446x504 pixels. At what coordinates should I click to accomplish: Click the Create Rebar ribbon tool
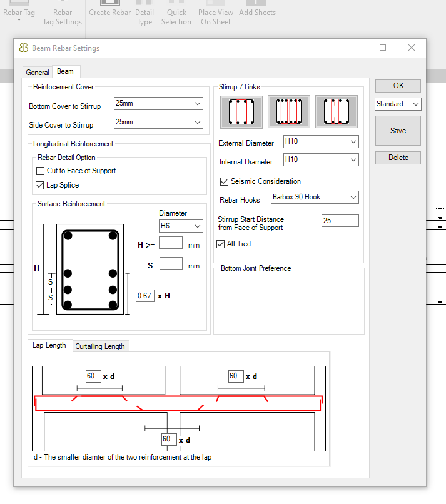109,13
